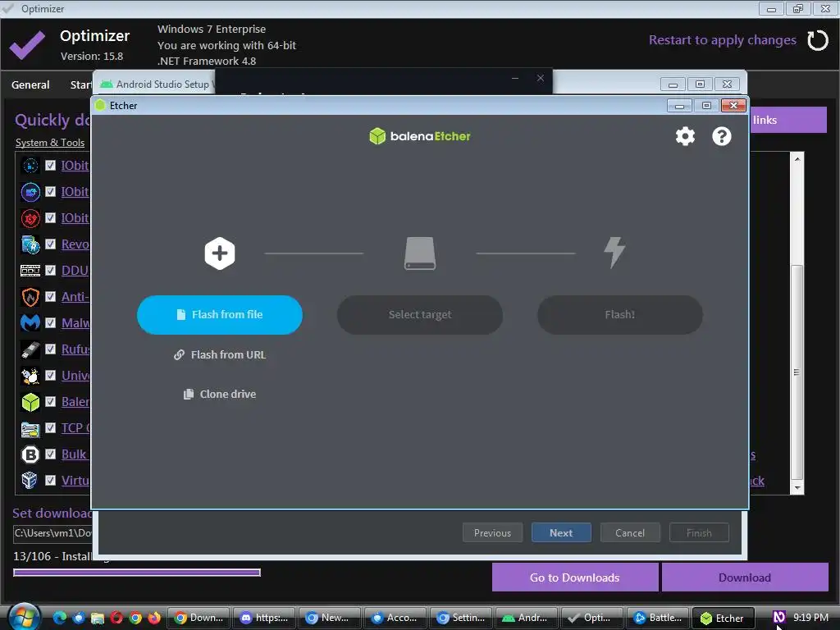Click the Malwarebytes icon in list
The image size is (840, 630).
pyautogui.click(x=30, y=323)
